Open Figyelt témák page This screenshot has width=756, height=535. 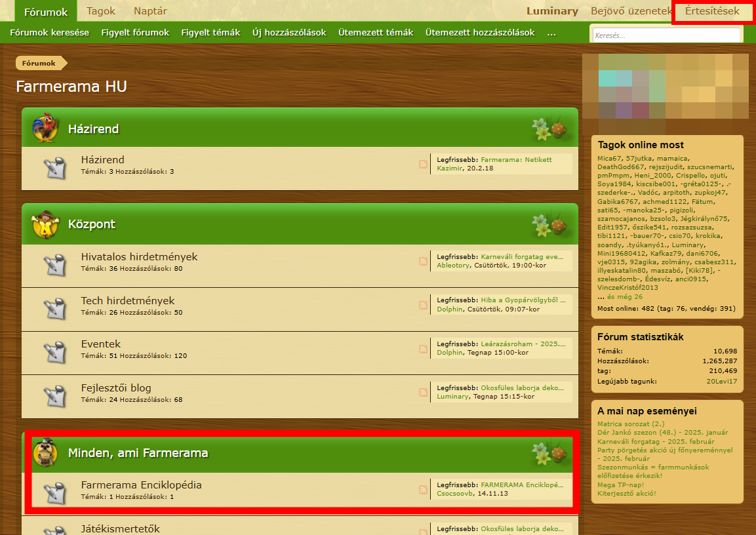pyautogui.click(x=210, y=32)
